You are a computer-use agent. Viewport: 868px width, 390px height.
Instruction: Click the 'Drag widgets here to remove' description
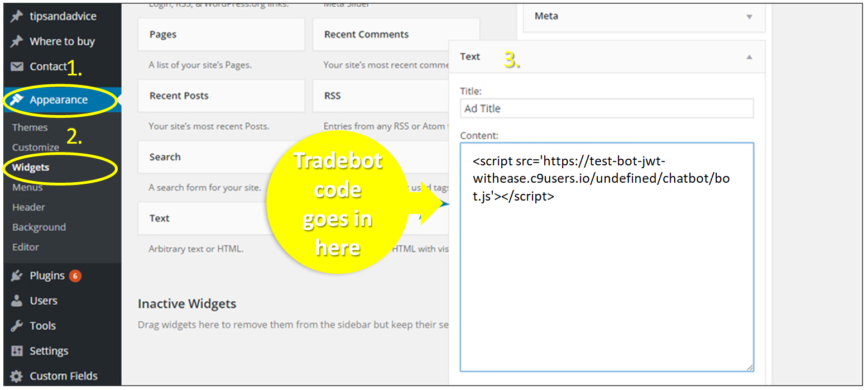(x=294, y=325)
